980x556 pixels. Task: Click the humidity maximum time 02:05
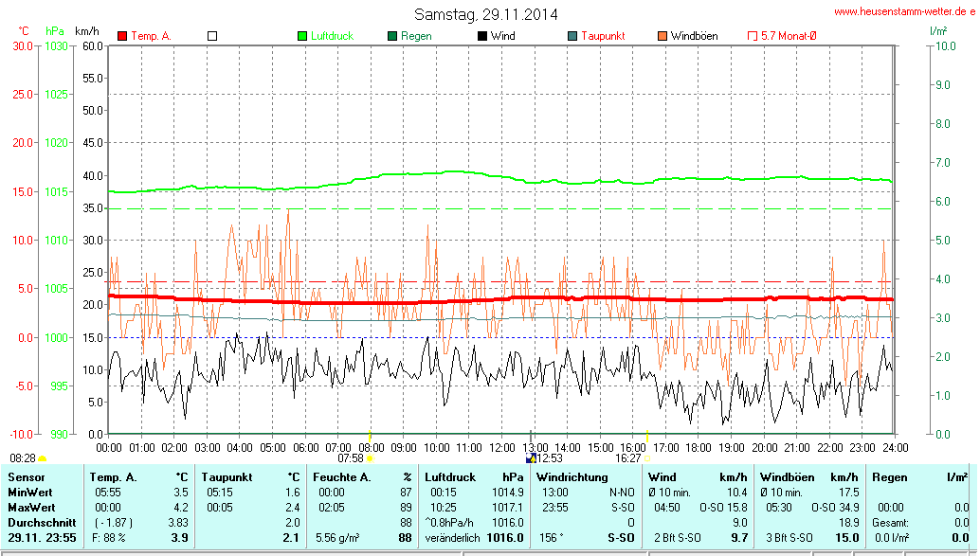[x=332, y=508]
